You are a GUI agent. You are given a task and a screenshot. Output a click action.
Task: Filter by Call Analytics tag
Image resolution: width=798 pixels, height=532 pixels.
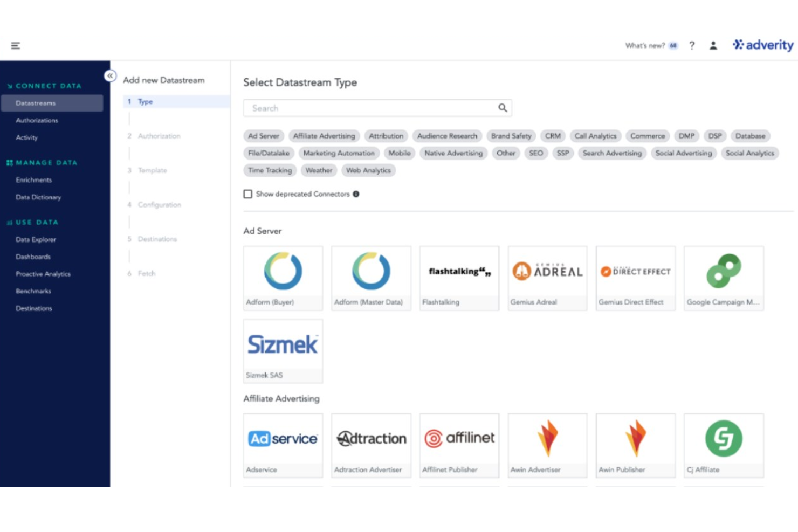595,136
